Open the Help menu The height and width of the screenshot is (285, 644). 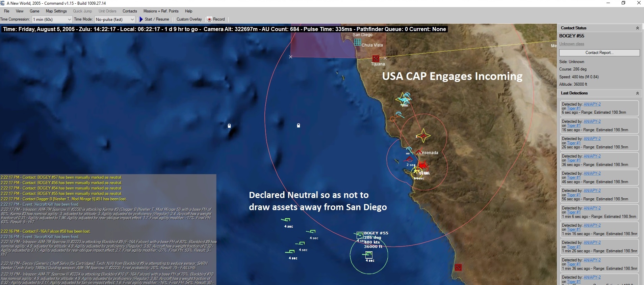tap(189, 11)
